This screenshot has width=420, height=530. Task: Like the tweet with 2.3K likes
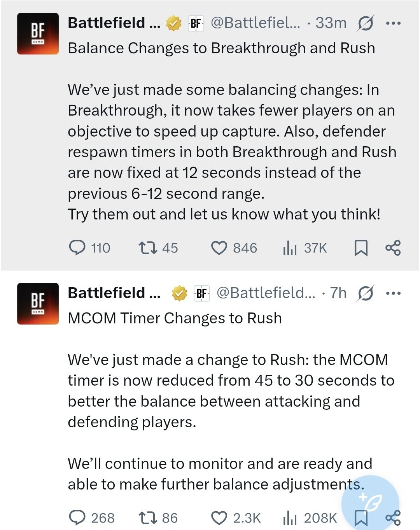[x=236, y=518]
